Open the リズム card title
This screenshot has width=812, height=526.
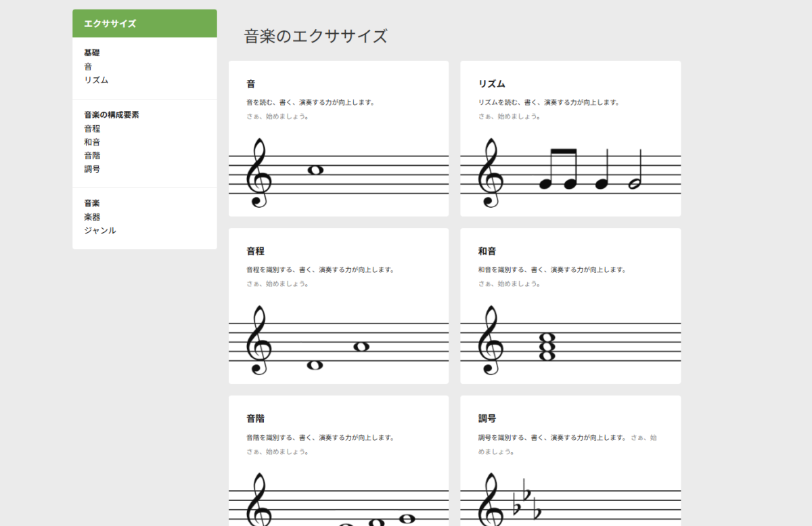tap(492, 84)
